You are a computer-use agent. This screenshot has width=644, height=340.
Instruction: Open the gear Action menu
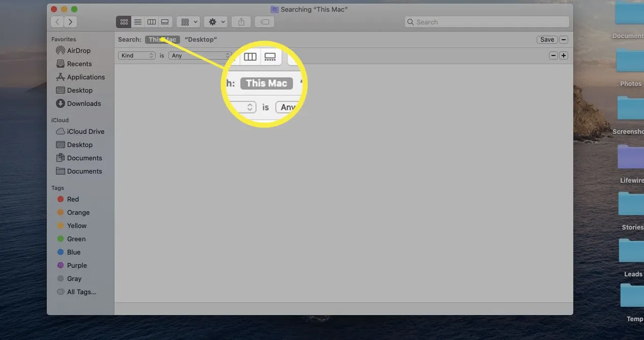coord(216,22)
